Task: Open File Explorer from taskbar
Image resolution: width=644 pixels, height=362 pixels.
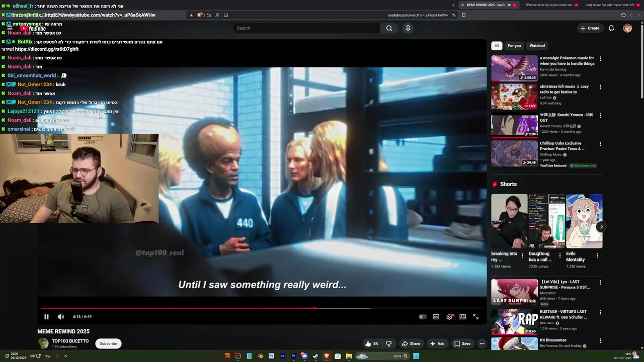Action: tap(349, 356)
